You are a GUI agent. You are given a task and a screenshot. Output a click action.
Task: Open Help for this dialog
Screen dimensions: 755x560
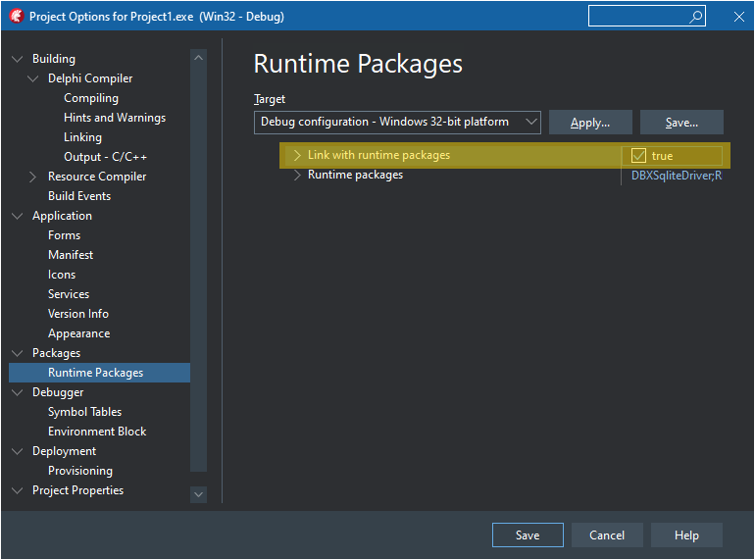pyautogui.click(x=686, y=535)
